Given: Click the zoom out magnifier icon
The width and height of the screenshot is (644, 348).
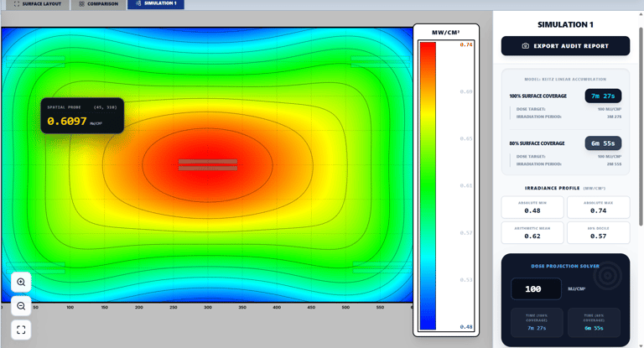Looking at the screenshot, I should pos(21,306).
